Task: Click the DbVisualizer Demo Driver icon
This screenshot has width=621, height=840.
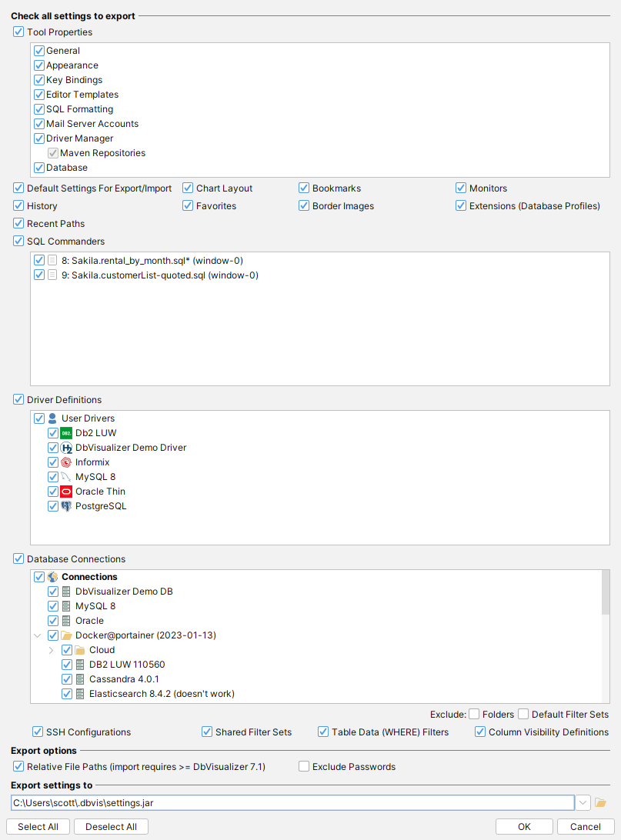Action: (66, 448)
